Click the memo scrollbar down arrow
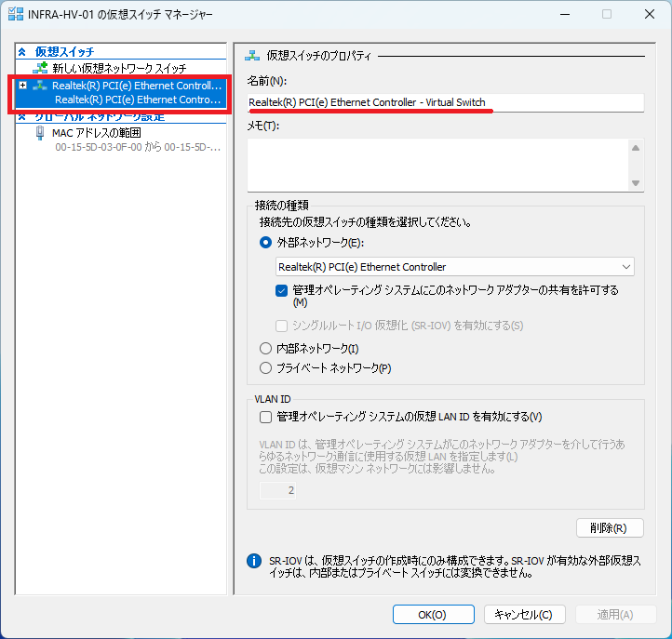The height and width of the screenshot is (639, 672). pos(636,183)
